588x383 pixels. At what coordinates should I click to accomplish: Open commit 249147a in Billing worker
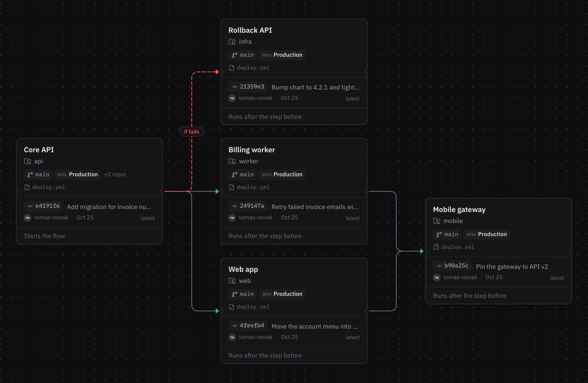(x=248, y=206)
